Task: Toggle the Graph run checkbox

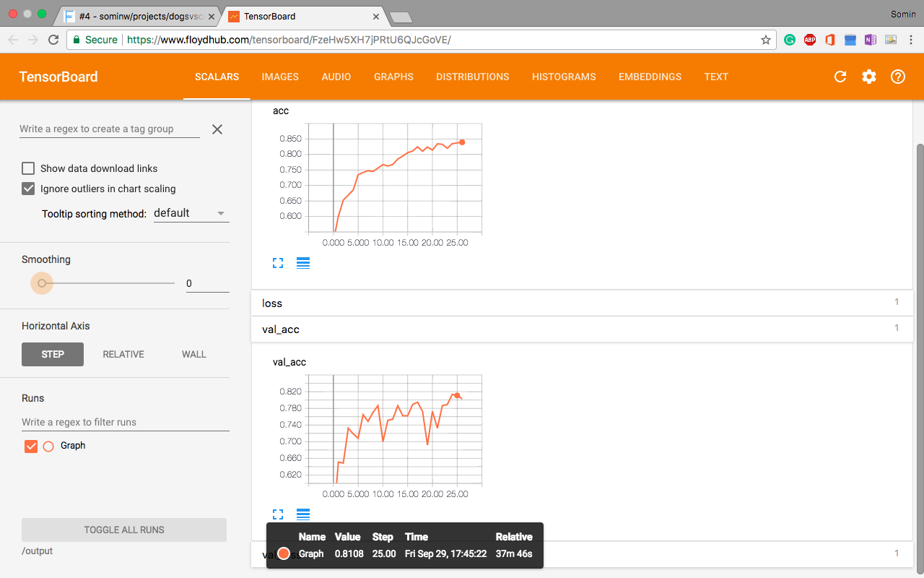Action: point(31,446)
